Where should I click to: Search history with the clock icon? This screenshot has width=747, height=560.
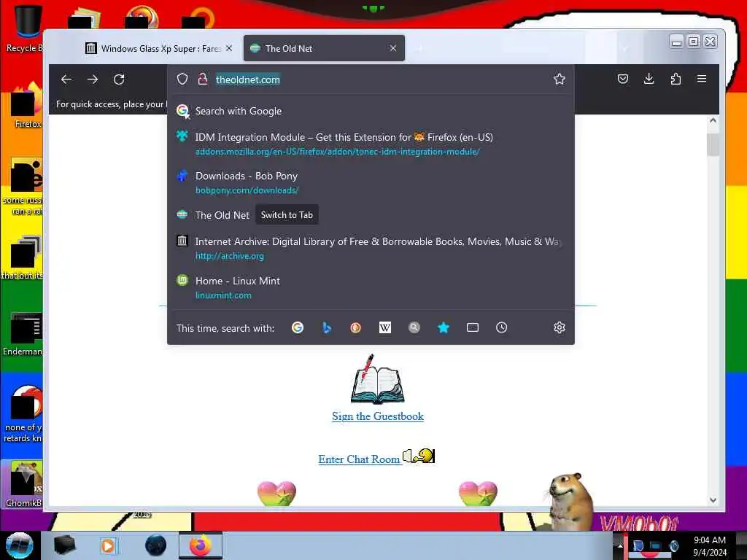pyautogui.click(x=502, y=327)
